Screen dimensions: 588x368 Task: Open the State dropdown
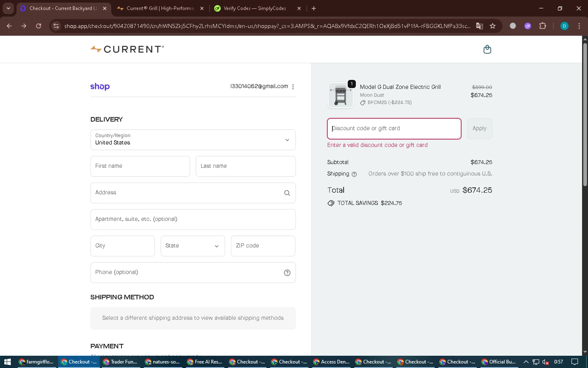(x=193, y=246)
